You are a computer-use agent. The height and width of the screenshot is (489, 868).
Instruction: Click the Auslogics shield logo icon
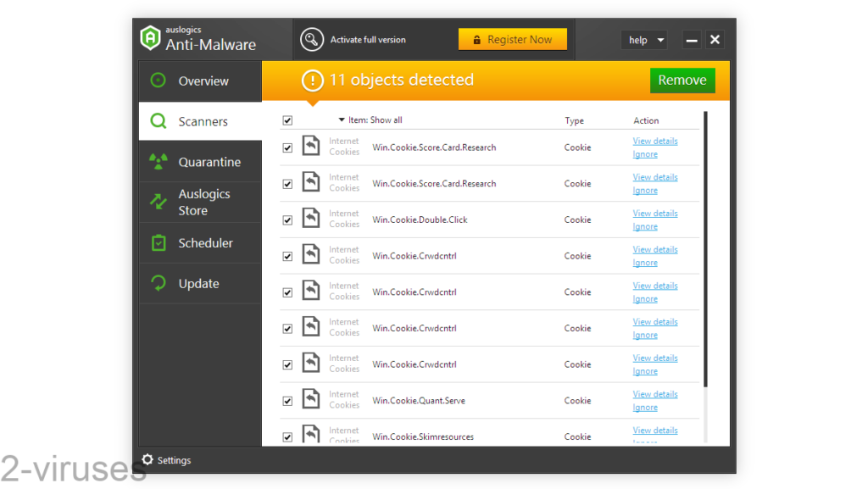click(151, 38)
